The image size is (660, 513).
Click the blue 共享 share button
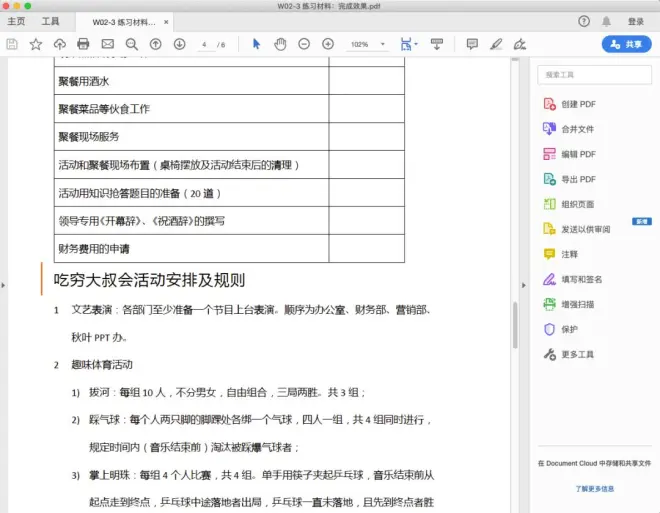626,44
